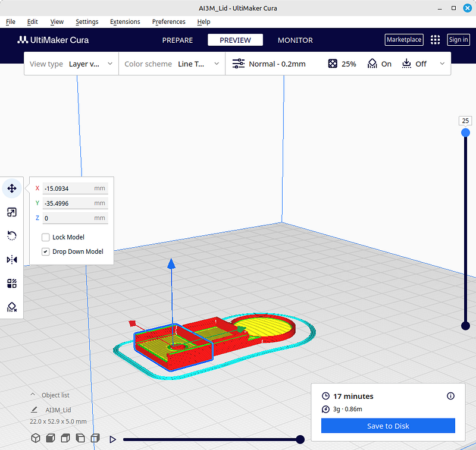The image size is (476, 450).
Task: Click the layer number 25 box
Action: (465, 121)
